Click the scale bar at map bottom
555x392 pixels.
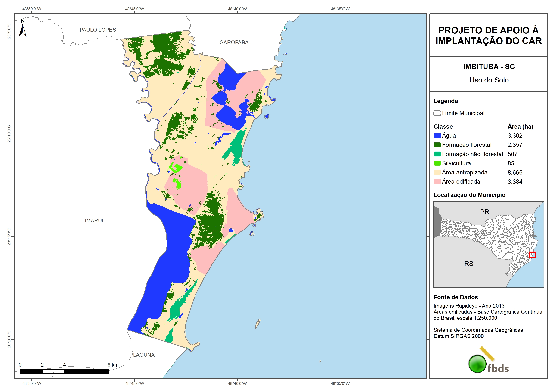(64, 371)
